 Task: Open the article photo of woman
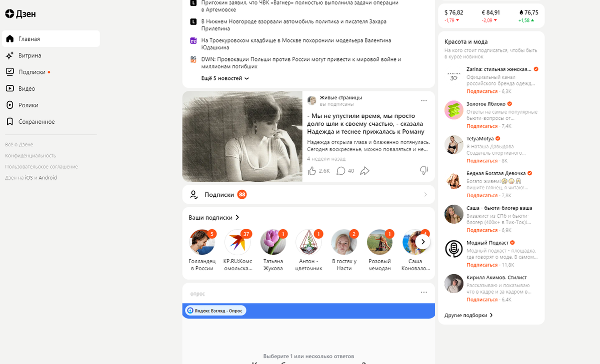[242, 136]
